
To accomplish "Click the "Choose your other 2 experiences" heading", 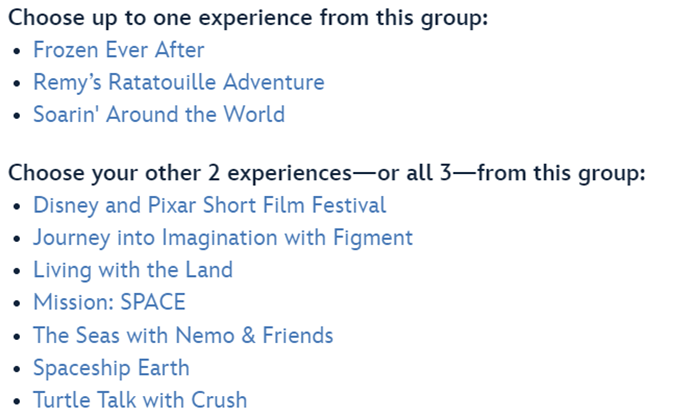I will [x=327, y=173].
